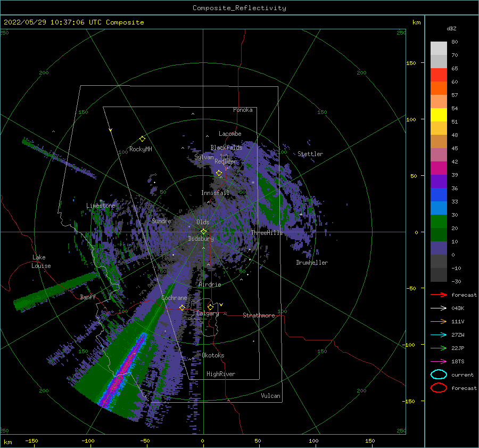Click the yellow diamond marker beside Cochrane
The width and height of the screenshot is (479, 448).
(x=182, y=308)
